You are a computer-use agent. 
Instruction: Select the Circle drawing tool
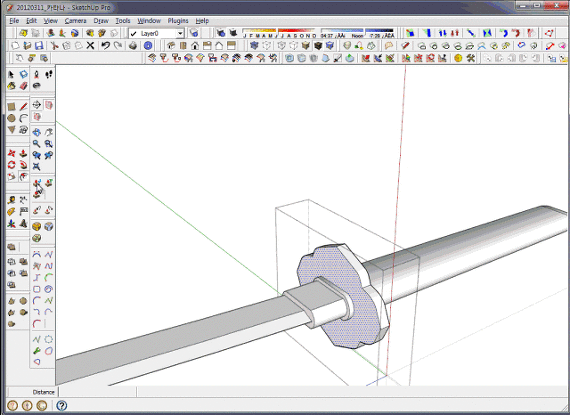pos(11,118)
